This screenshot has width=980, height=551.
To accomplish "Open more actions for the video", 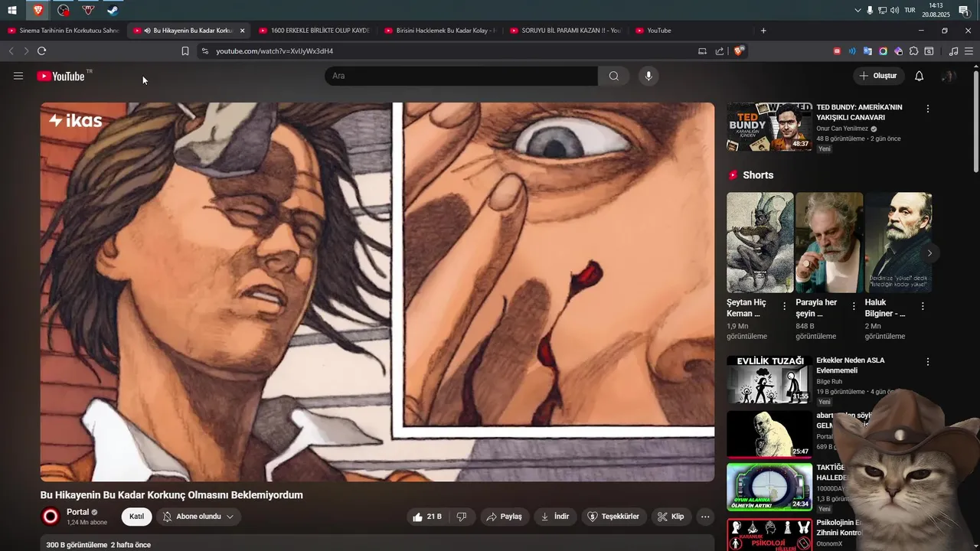I will [x=705, y=517].
